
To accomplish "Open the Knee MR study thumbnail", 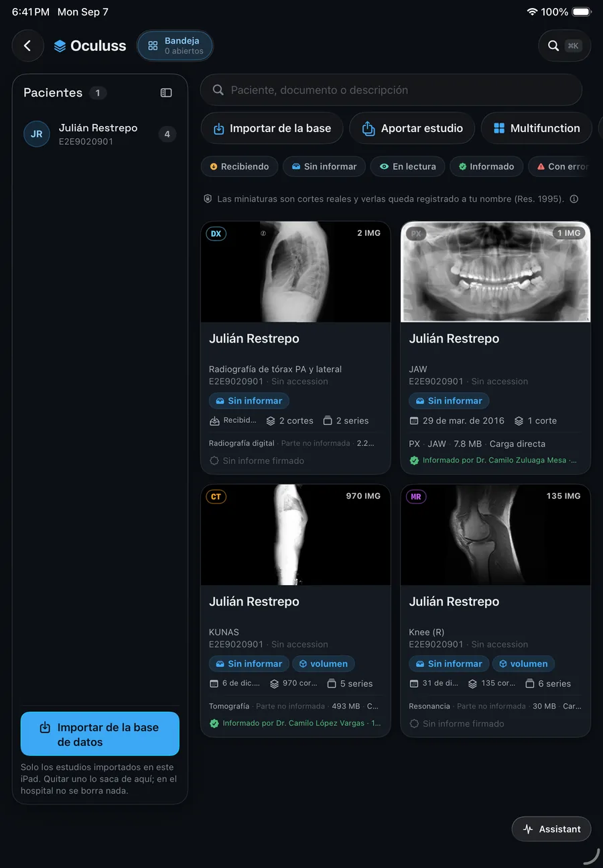I will tap(496, 534).
